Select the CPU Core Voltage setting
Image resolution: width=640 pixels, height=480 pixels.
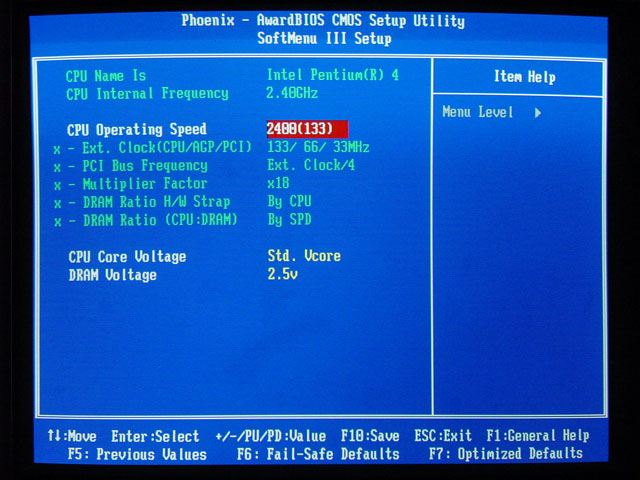click(x=127, y=257)
